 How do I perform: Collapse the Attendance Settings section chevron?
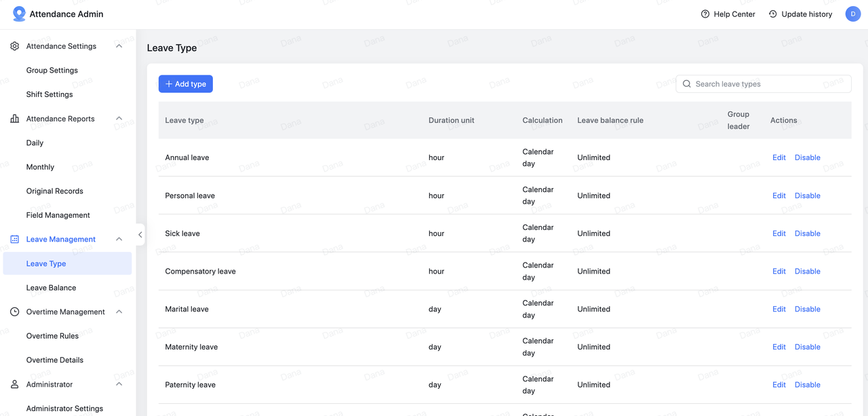pos(119,46)
